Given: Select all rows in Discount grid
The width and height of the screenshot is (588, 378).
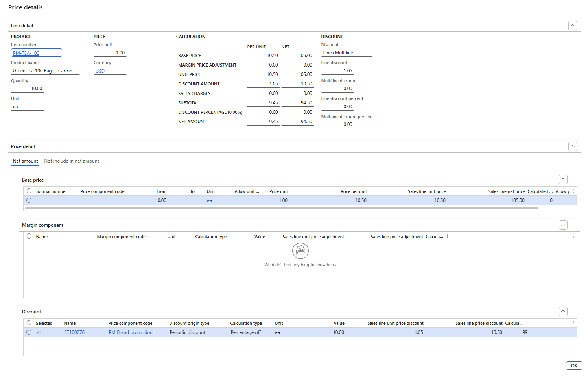Looking at the screenshot, I should pos(29,323).
